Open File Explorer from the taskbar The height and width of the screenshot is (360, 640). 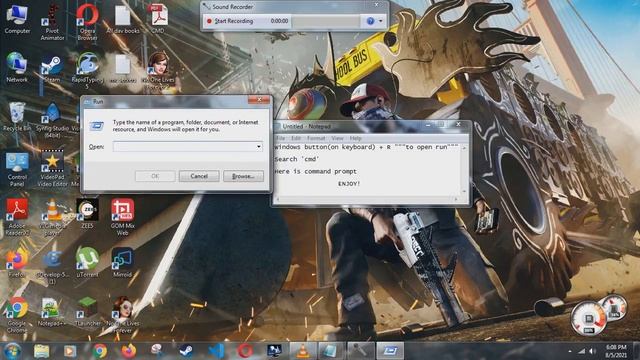41,351
